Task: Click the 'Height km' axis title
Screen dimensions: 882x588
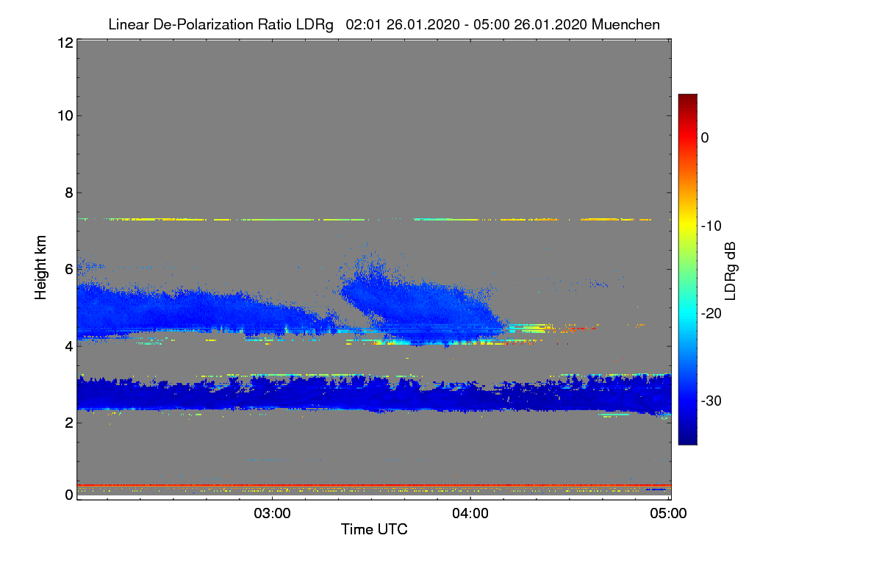Action: (x=41, y=268)
